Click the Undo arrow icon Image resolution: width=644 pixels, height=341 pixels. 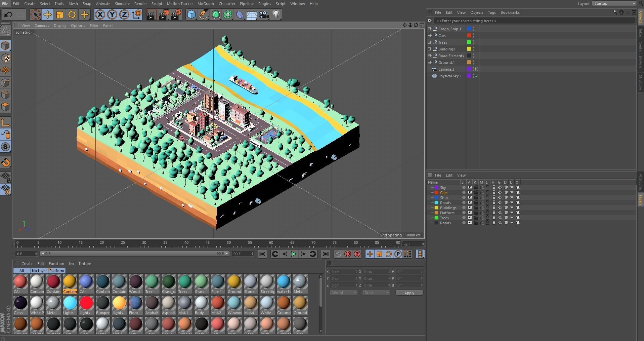click(x=8, y=14)
